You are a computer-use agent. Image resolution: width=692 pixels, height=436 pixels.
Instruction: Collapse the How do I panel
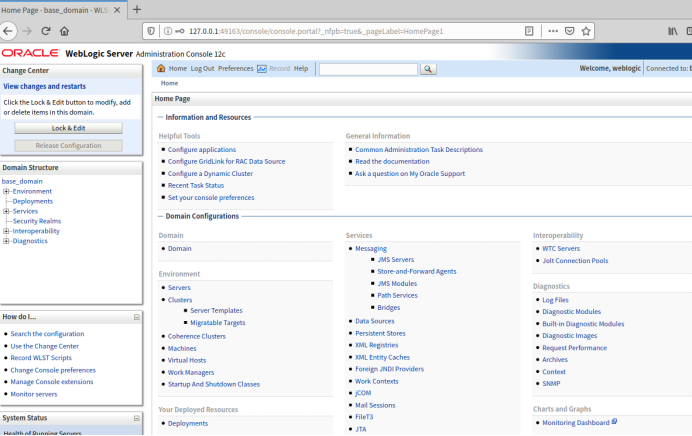click(x=137, y=317)
